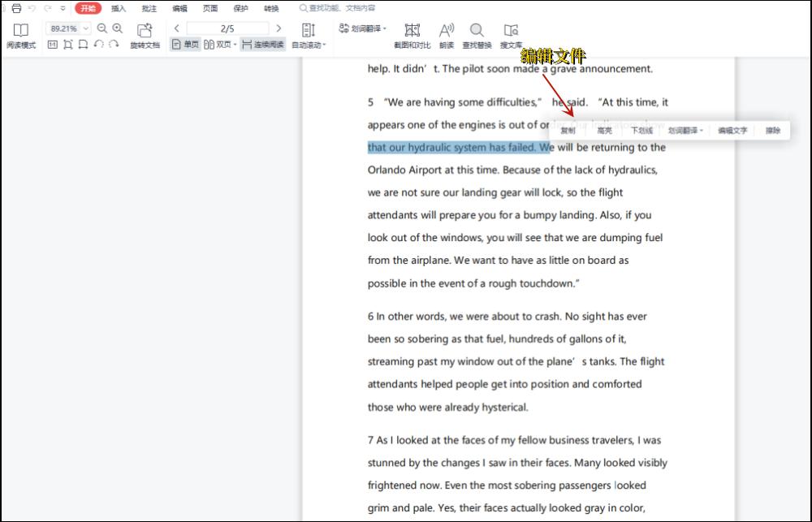Open the 89.21% zoom level dropdown
Image resolution: width=812 pixels, height=522 pixels.
pyautogui.click(x=86, y=28)
